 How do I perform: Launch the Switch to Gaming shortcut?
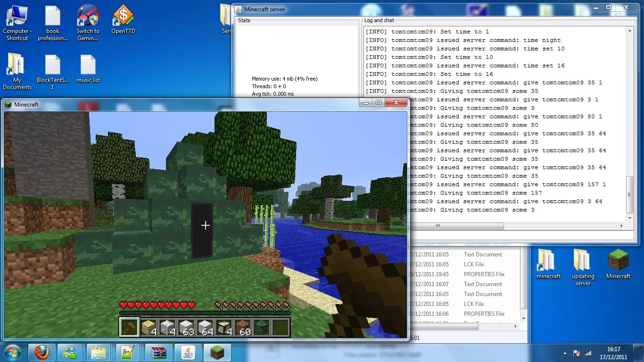coord(88,23)
